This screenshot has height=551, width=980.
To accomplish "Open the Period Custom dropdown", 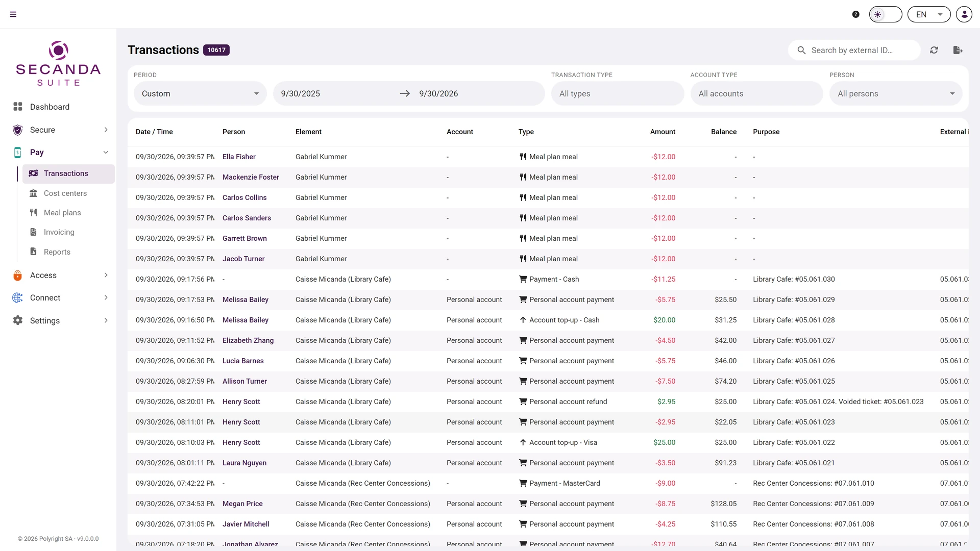I will [200, 93].
